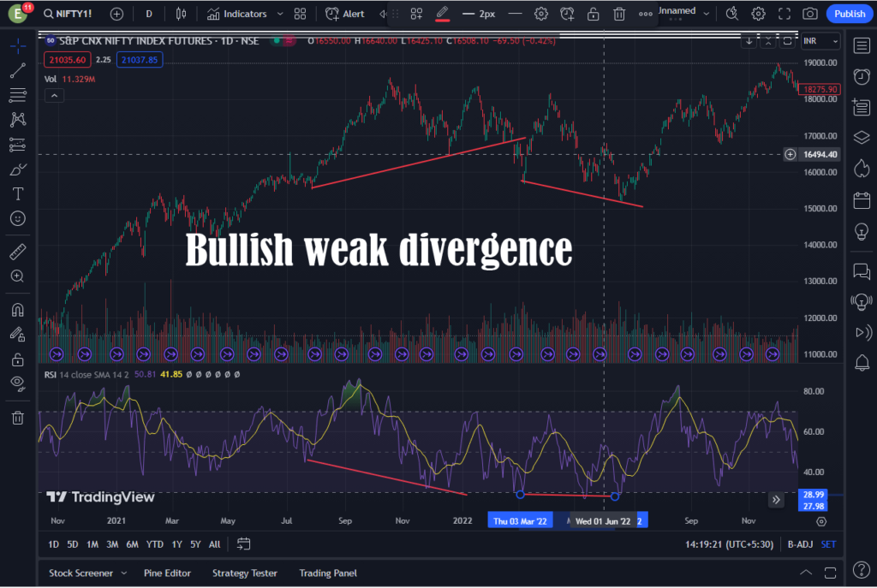Open the chart patterns tool group
Viewport: 877px width, 588px height.
(x=18, y=120)
